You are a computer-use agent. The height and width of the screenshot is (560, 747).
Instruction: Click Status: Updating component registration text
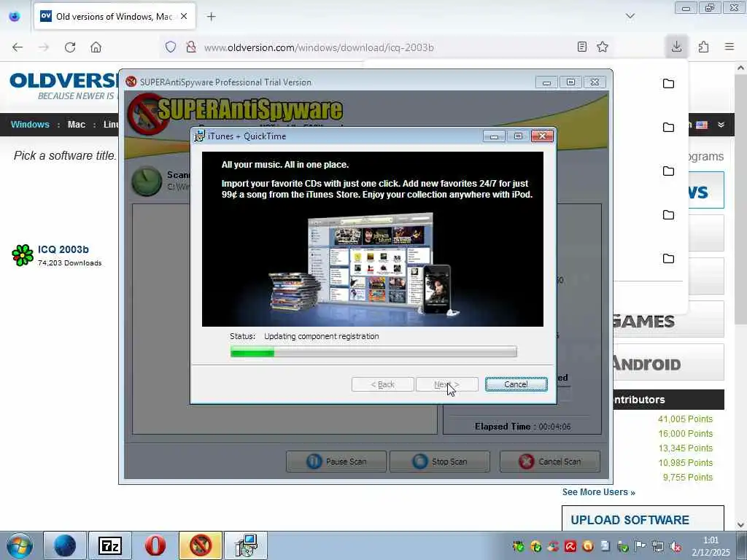point(304,336)
